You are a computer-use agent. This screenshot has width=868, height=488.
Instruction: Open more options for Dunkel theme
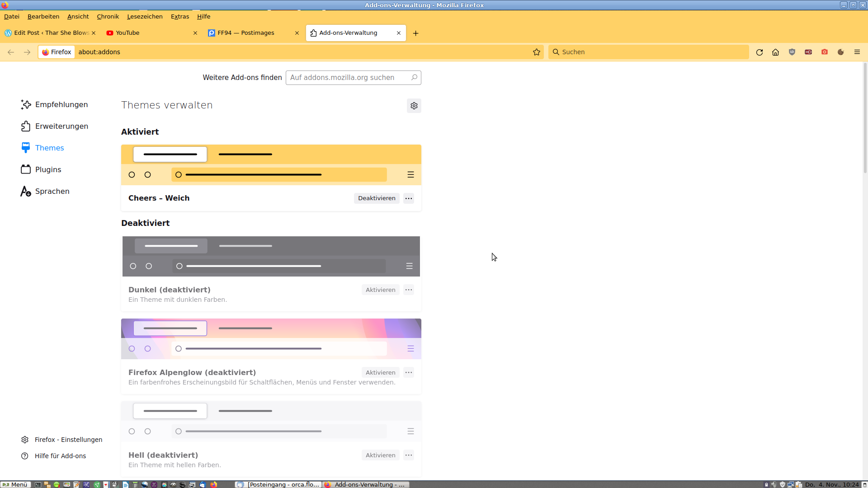click(x=409, y=290)
